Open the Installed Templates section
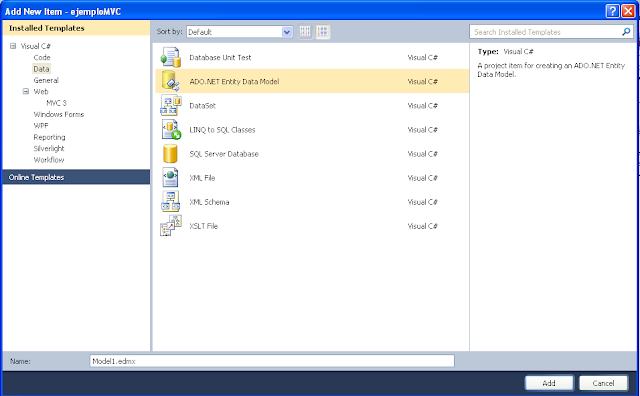Viewport: 640px width, 396px height. 76,28
